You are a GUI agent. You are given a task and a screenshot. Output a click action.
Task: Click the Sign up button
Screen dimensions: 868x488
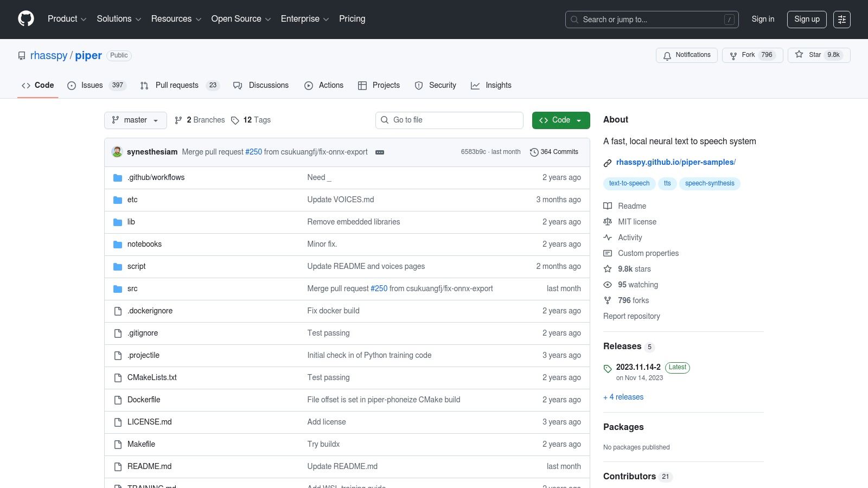[807, 20]
